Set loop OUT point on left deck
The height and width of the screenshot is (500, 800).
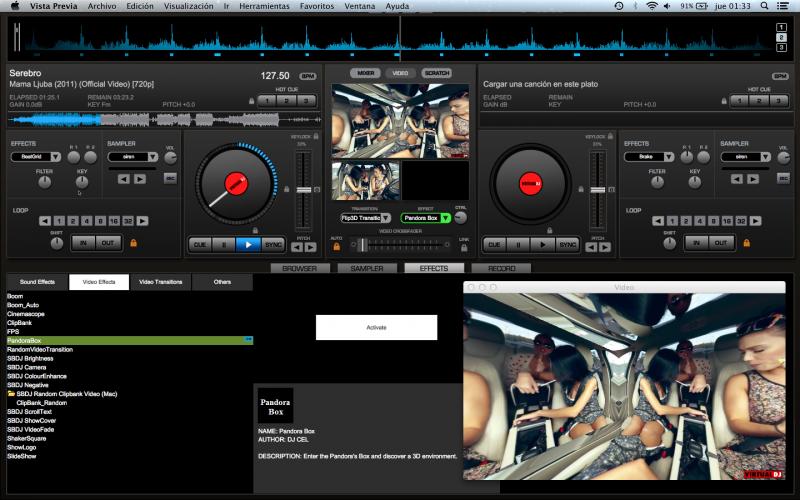(108, 243)
